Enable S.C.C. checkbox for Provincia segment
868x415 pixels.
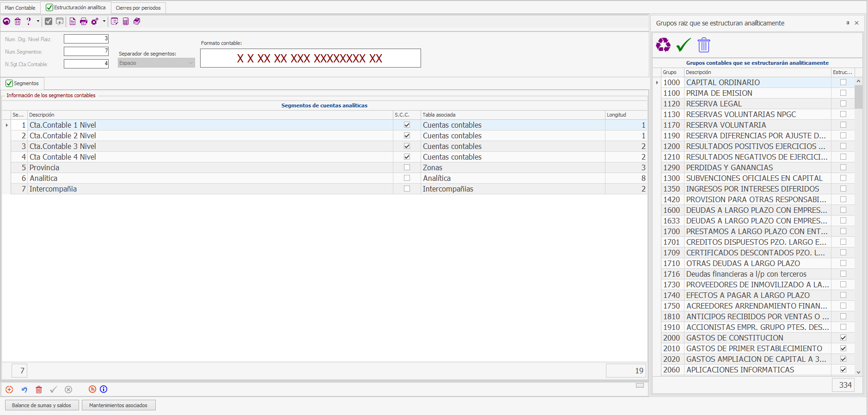point(407,167)
